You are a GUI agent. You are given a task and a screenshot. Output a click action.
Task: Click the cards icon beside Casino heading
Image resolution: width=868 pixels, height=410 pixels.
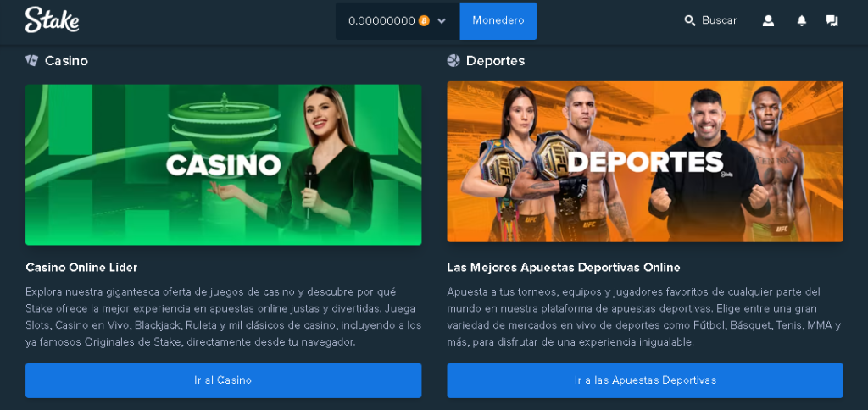click(x=32, y=60)
